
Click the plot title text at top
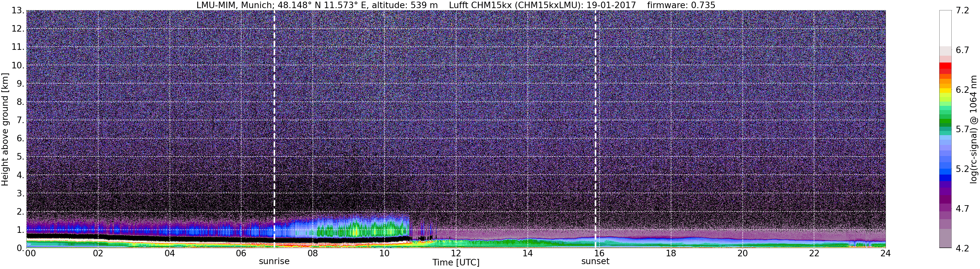(456, 5)
